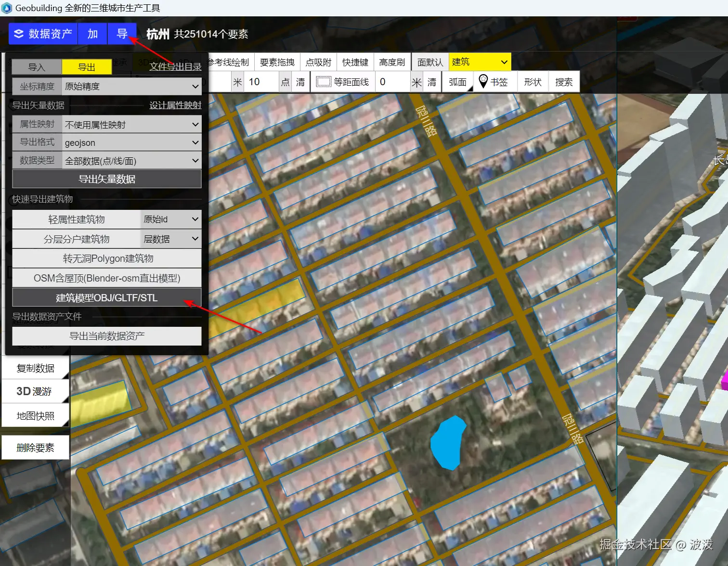
Task: Click the 建筑模型OBJ/GLTF/STL button
Action: pyautogui.click(x=107, y=298)
